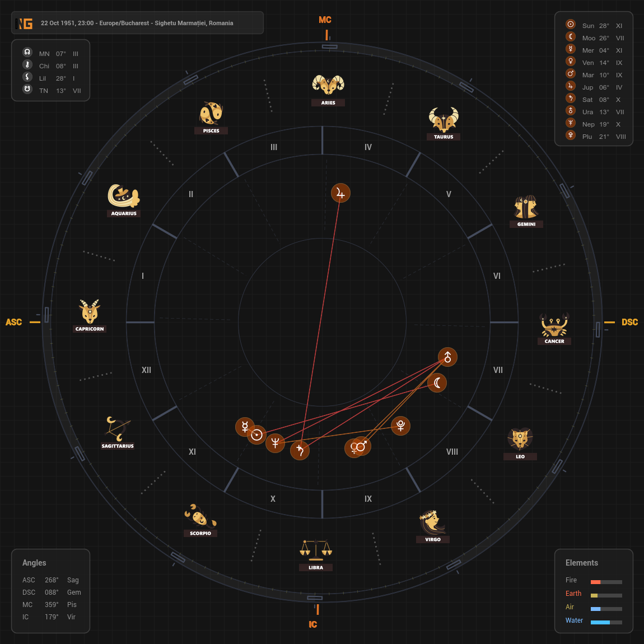Click the birth date and location text
644x644 pixels.
(137, 24)
